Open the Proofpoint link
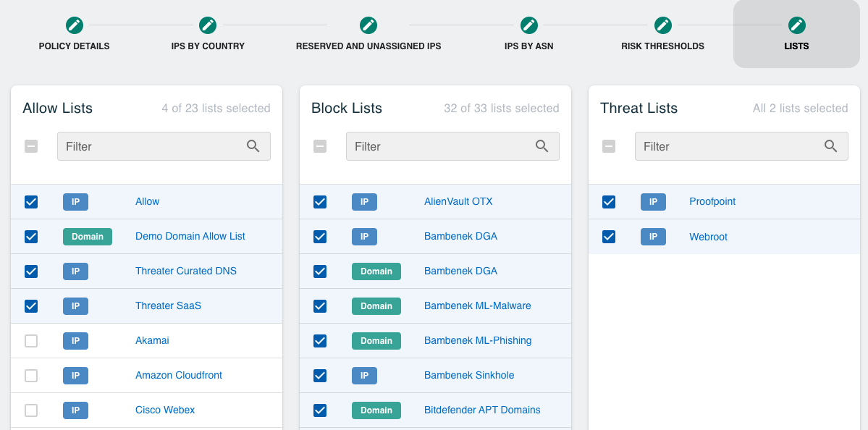 [x=712, y=201]
